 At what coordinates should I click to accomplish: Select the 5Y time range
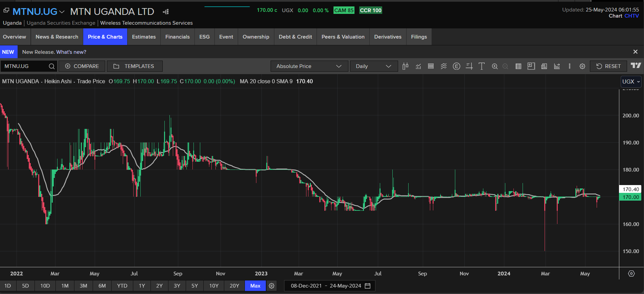tap(195, 286)
